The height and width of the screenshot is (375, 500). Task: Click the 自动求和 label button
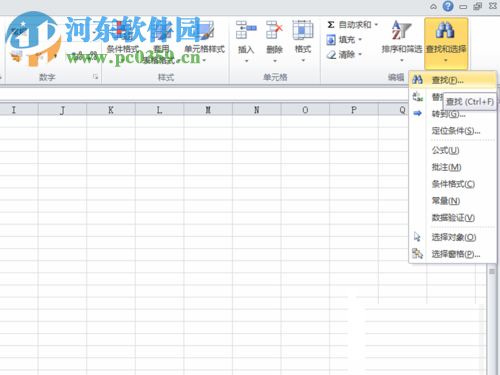click(355, 25)
